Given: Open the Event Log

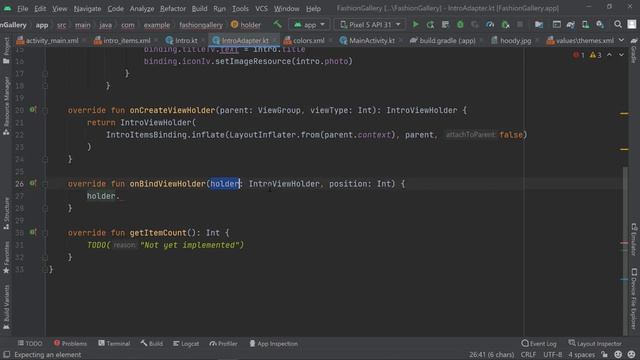Looking at the screenshot, I should 539,344.
